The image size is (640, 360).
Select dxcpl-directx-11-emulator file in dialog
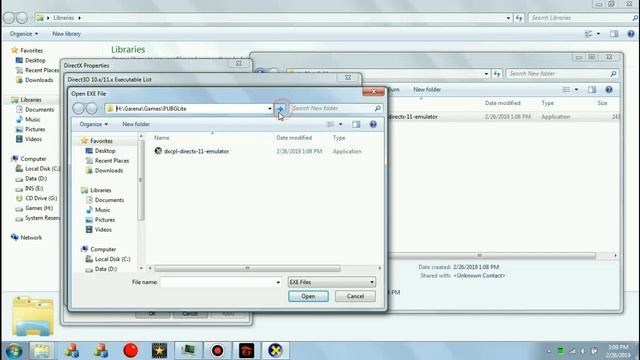click(x=192, y=151)
